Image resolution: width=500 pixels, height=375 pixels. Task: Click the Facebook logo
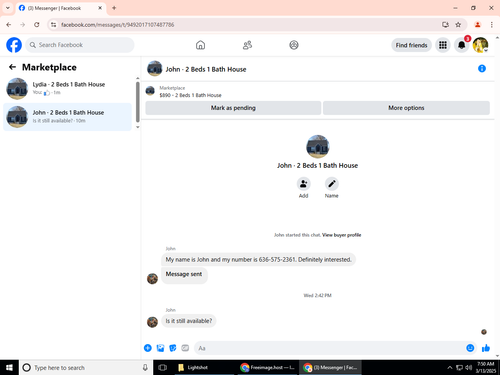pos(14,45)
